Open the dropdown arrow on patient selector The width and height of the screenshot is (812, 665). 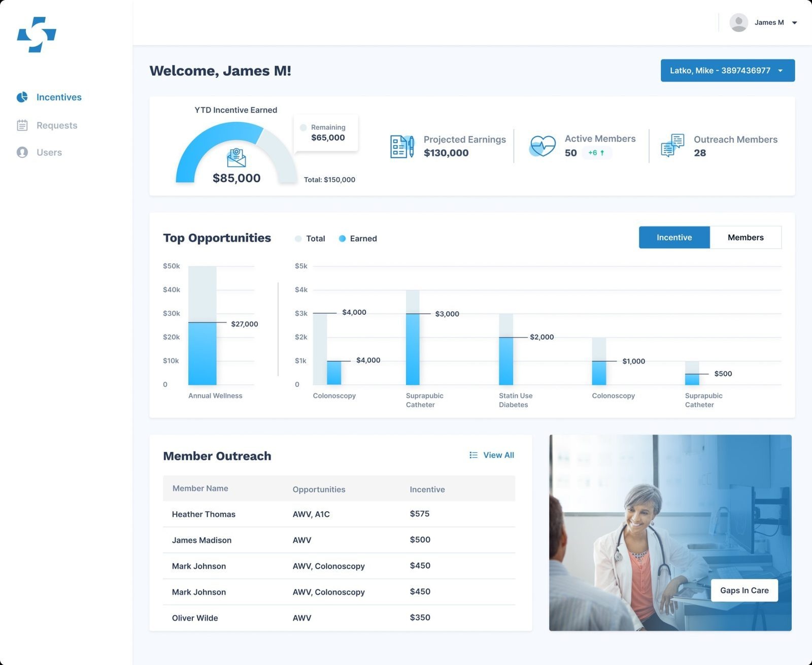pyautogui.click(x=781, y=71)
